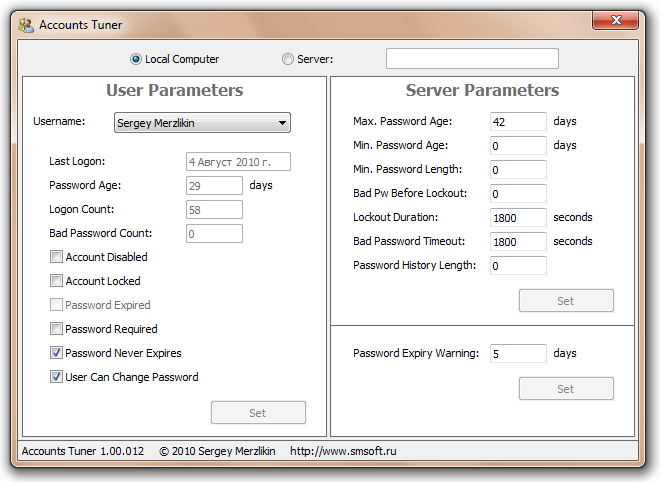660x482 pixels.
Task: Select the Server radio button
Action: click(x=288, y=59)
